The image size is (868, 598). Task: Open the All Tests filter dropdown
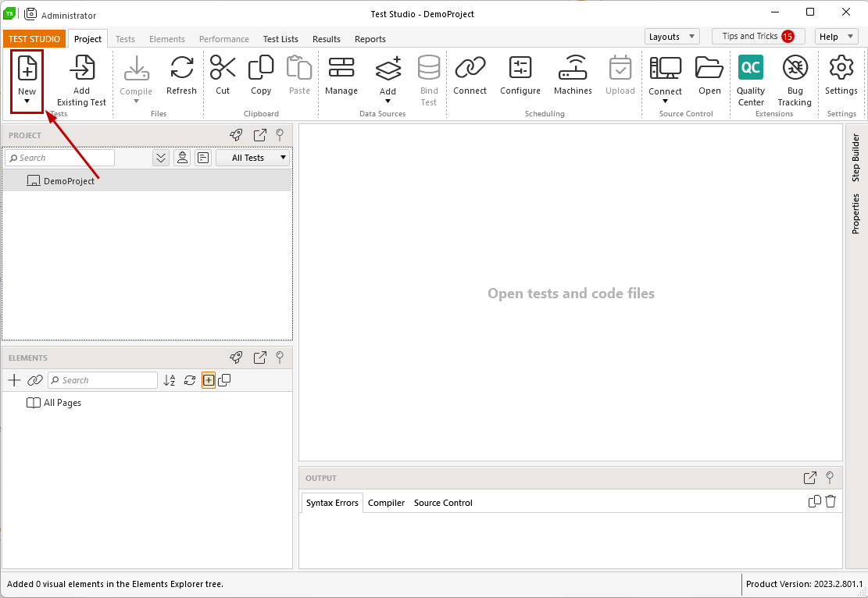coord(253,158)
